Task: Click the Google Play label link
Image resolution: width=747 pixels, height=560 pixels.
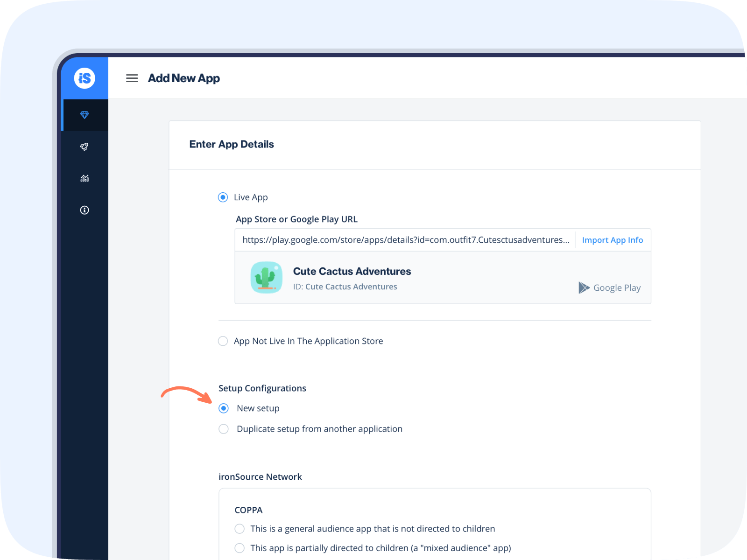Action: point(617,287)
